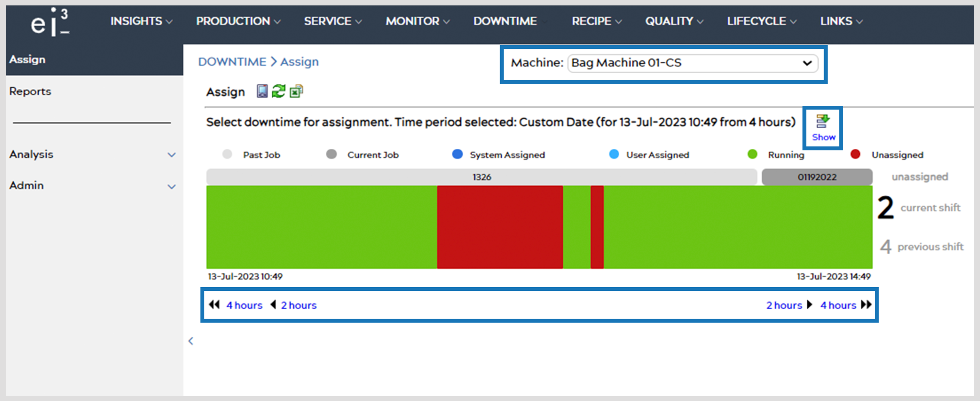This screenshot has width=980, height=401.
Task: Click the left '4 hours' link
Action: point(245,305)
